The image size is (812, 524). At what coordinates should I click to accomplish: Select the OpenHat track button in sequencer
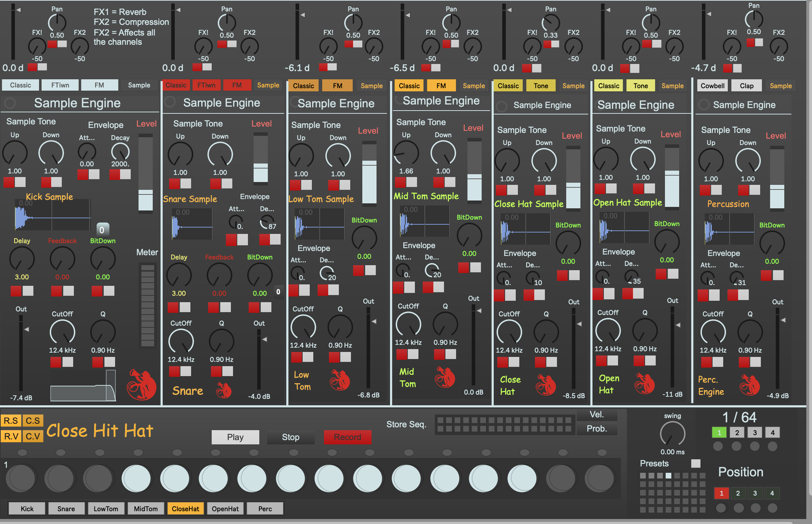225,509
